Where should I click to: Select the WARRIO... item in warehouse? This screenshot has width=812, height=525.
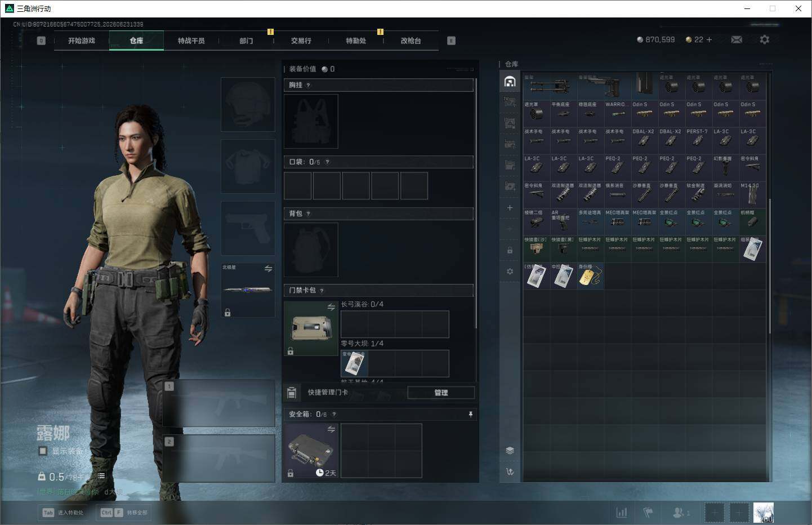(617, 113)
